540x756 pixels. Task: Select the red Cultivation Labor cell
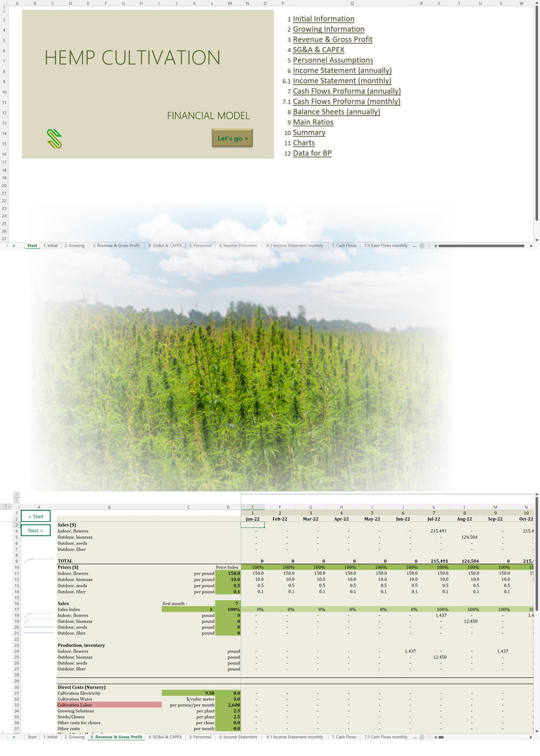click(x=109, y=705)
